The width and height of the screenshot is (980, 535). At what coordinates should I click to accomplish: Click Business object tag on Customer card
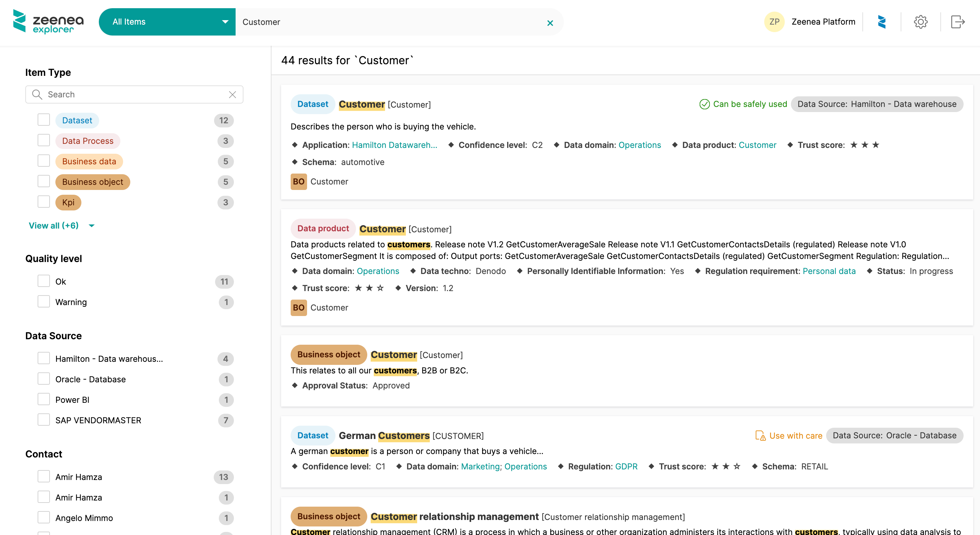point(329,355)
